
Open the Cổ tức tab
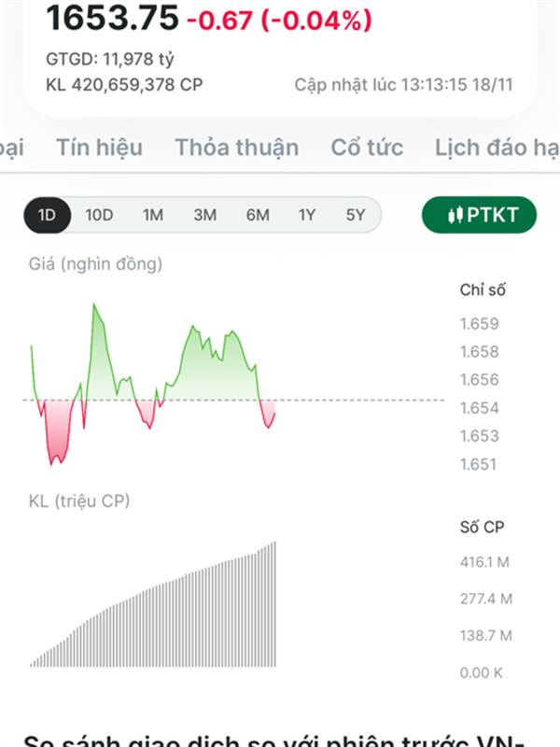tap(367, 148)
